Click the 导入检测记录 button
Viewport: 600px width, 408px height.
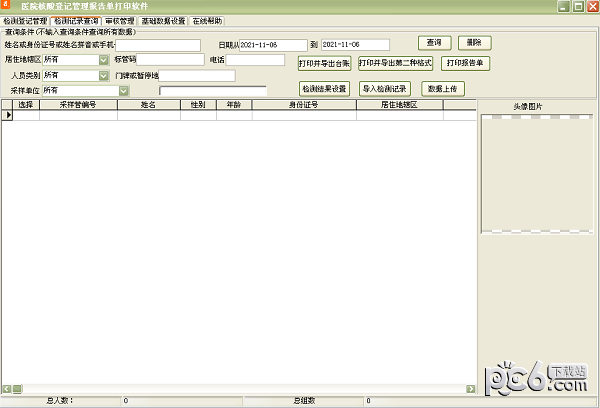(x=385, y=88)
